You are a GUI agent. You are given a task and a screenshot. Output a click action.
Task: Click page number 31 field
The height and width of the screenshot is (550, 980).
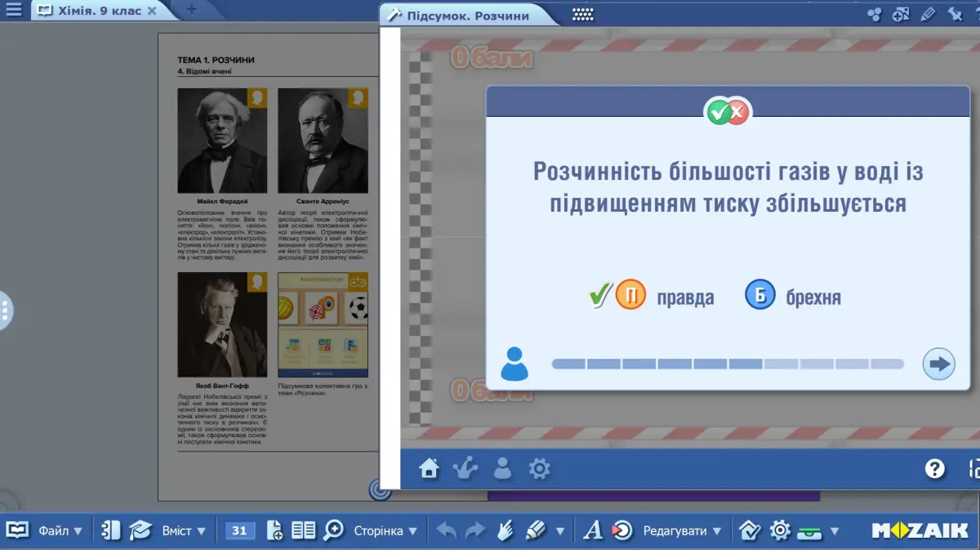click(x=239, y=530)
